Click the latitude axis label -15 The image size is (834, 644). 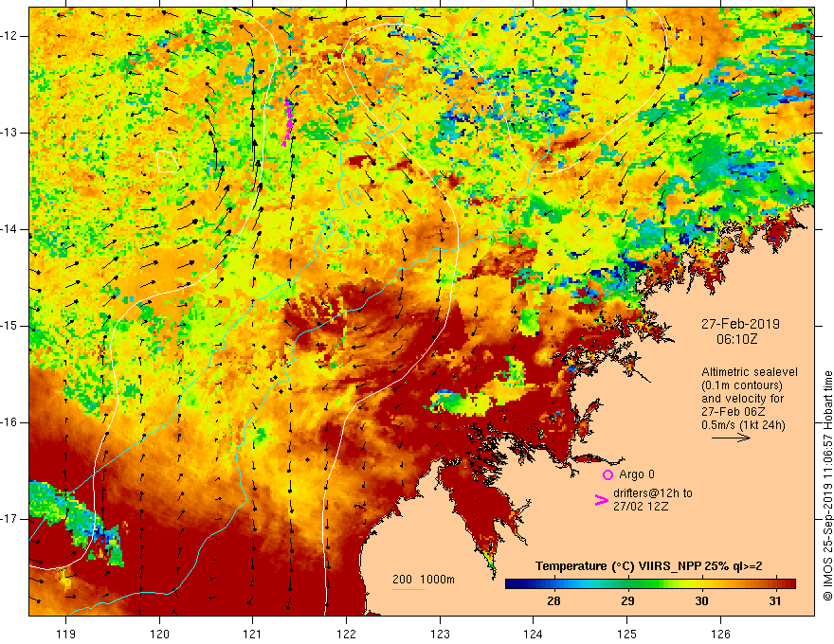(x=10, y=326)
